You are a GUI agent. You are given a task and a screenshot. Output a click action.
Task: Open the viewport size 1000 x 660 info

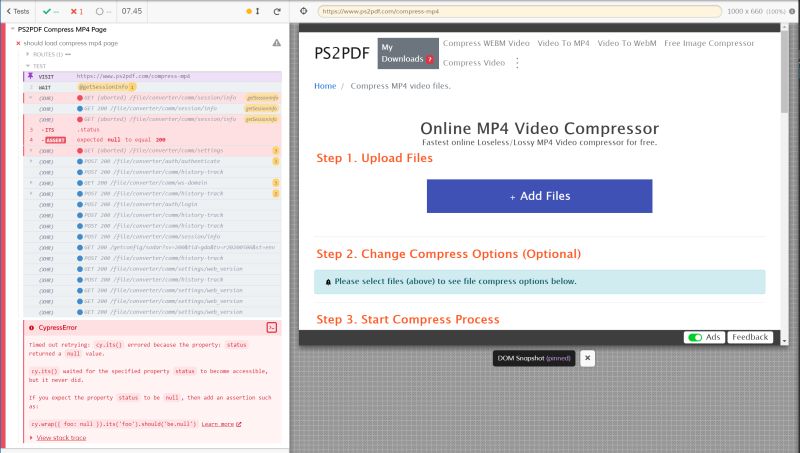[x=761, y=11]
